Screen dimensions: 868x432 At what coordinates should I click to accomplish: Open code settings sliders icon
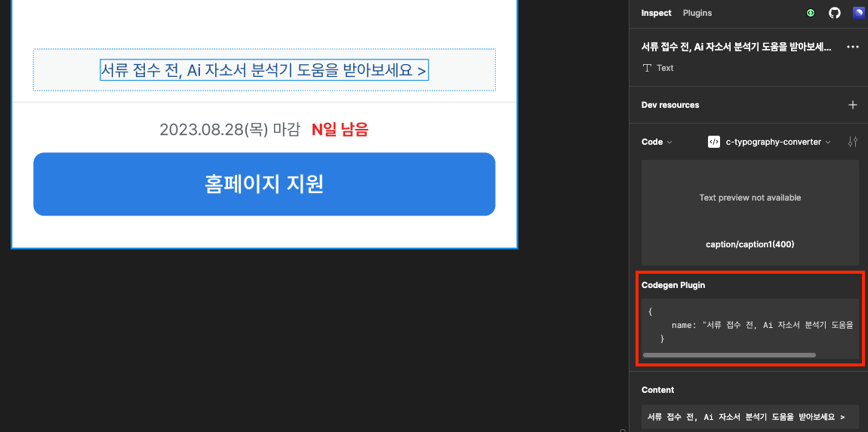[852, 142]
